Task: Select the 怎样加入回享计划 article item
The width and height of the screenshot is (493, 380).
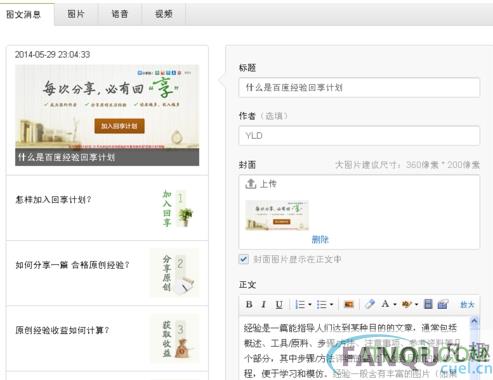Action: coord(107,208)
